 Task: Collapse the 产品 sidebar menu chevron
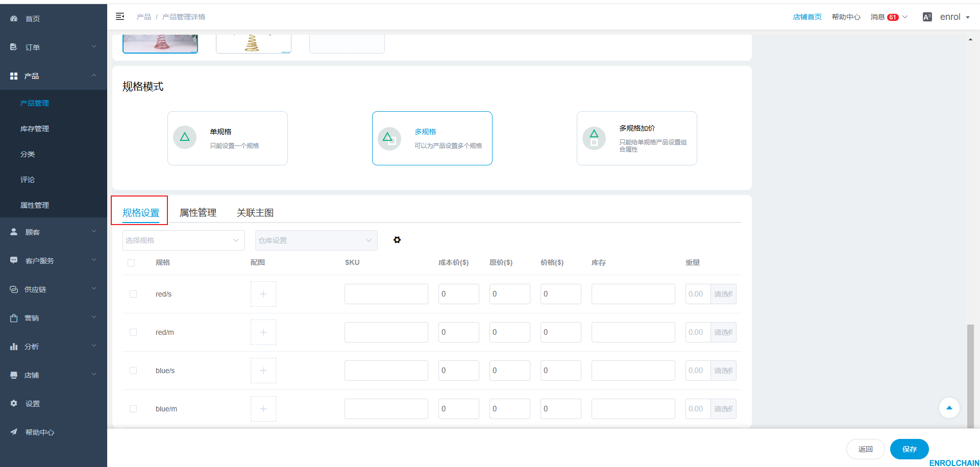[94, 75]
